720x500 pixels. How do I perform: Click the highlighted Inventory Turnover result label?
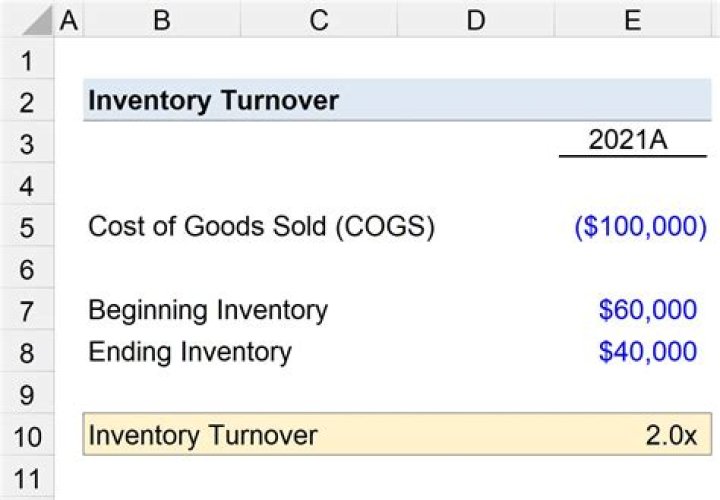click(x=203, y=435)
